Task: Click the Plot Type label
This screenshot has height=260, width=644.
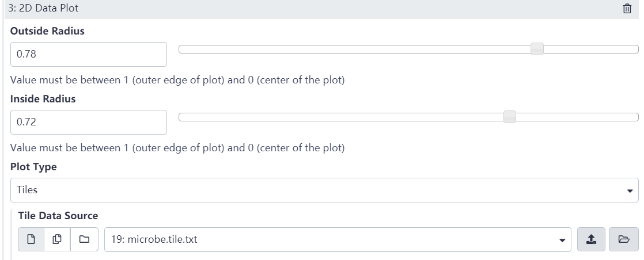Action: click(x=34, y=167)
